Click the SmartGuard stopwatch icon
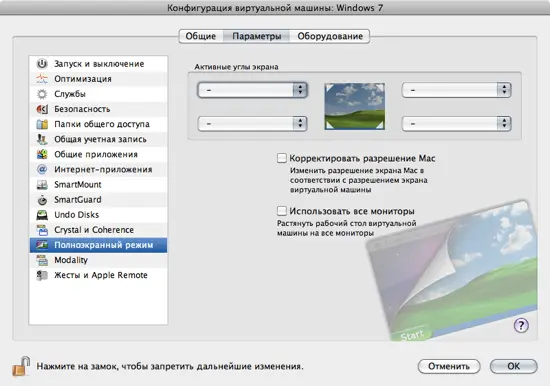This screenshot has width=550, height=386. pyautogui.click(x=42, y=200)
